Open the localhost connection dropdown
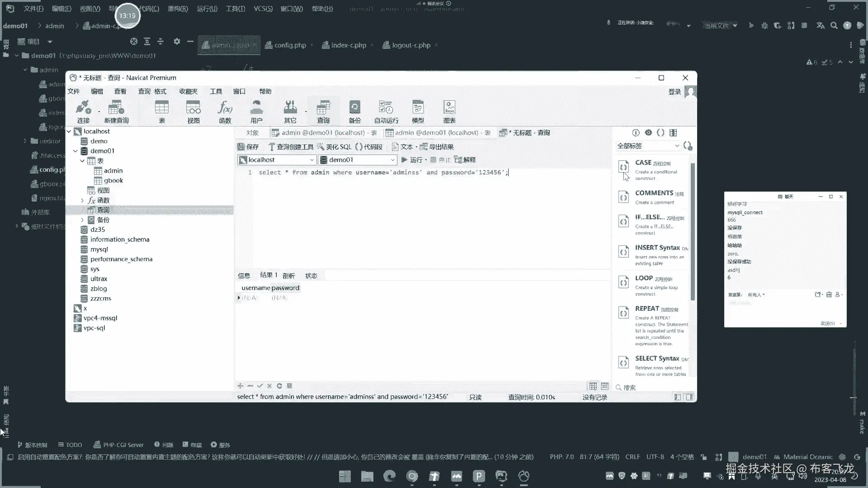Screen dimensions: 868x488 [x=311, y=160]
